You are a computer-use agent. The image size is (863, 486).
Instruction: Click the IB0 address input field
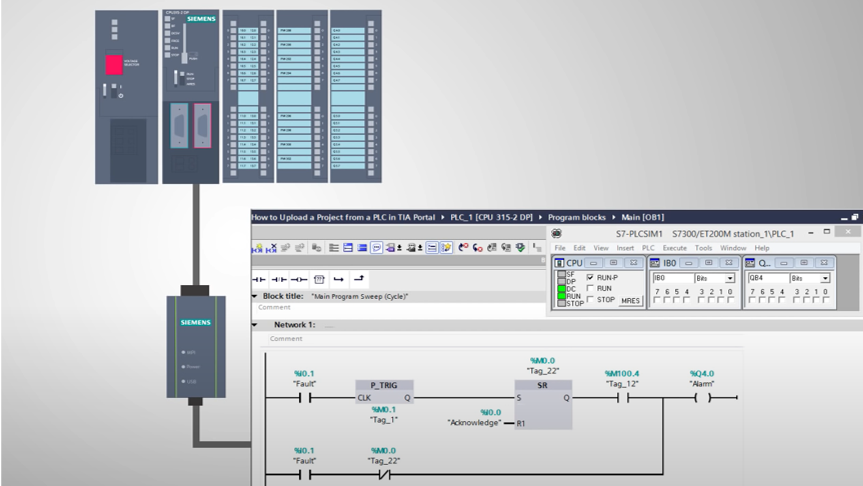pos(672,279)
